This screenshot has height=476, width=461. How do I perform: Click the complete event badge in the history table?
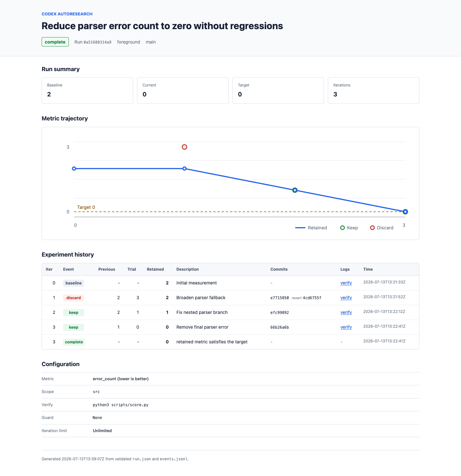74,342
